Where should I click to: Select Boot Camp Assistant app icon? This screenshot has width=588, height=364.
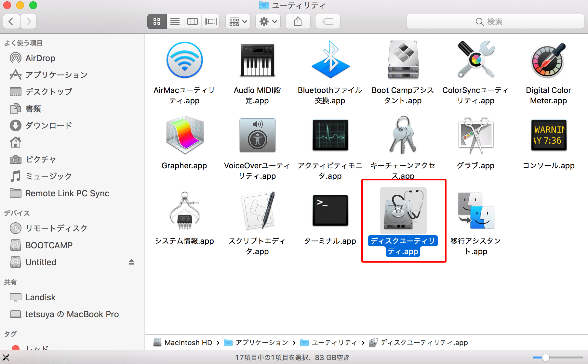(403, 60)
